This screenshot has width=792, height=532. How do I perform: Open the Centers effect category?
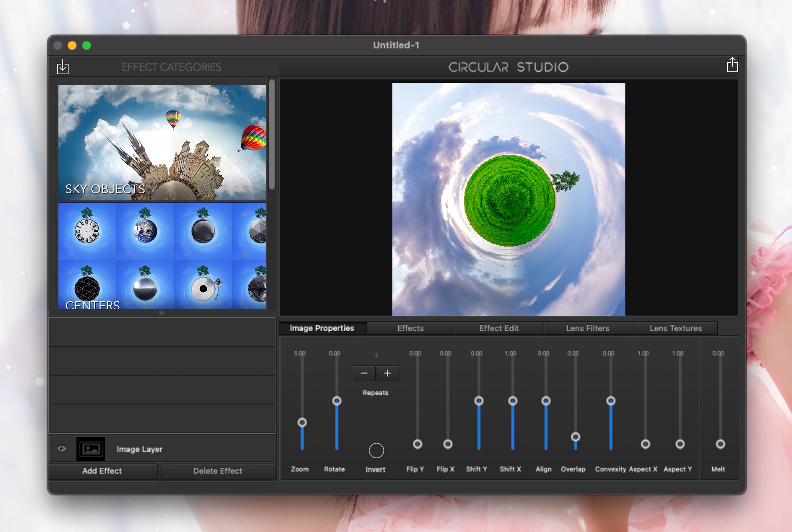(x=162, y=256)
